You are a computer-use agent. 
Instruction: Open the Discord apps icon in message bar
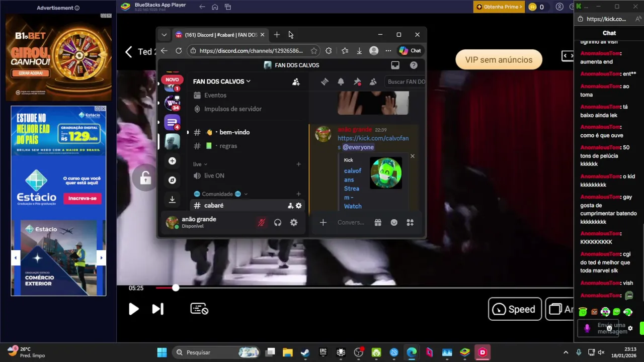click(x=410, y=222)
